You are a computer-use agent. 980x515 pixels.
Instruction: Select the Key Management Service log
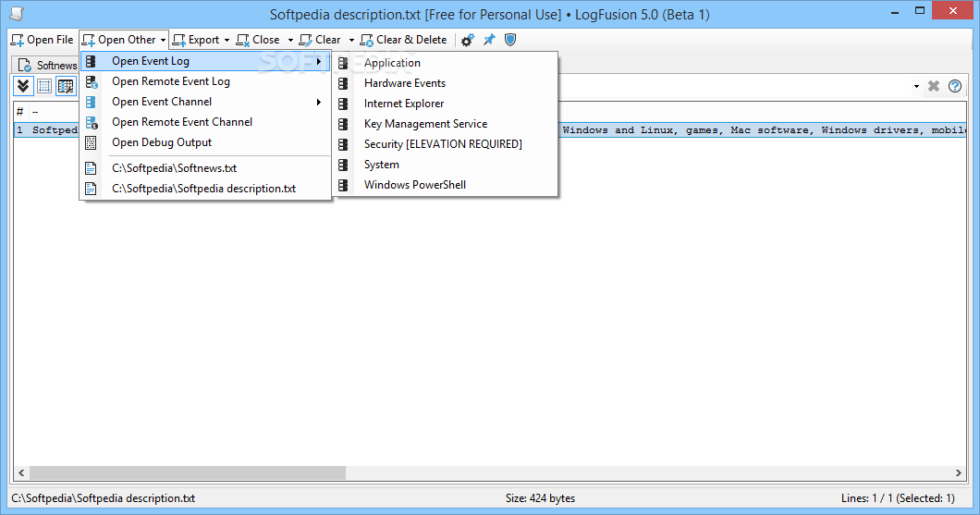click(x=445, y=124)
